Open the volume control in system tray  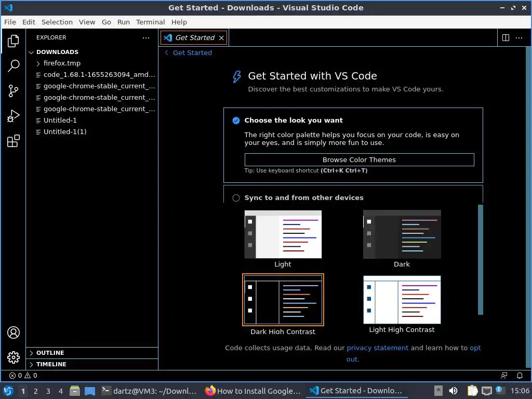click(x=453, y=391)
